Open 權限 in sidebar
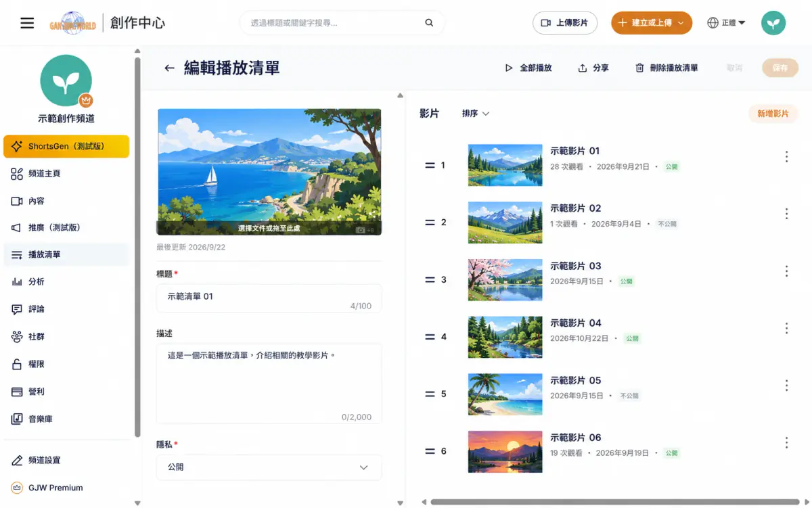This screenshot has width=812, height=508. click(66, 365)
